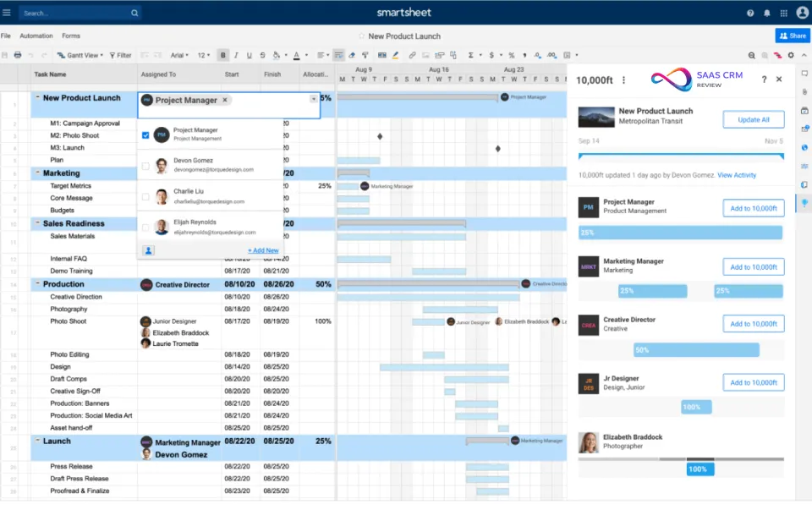
Task: Undo the last action
Action: tap(30, 55)
